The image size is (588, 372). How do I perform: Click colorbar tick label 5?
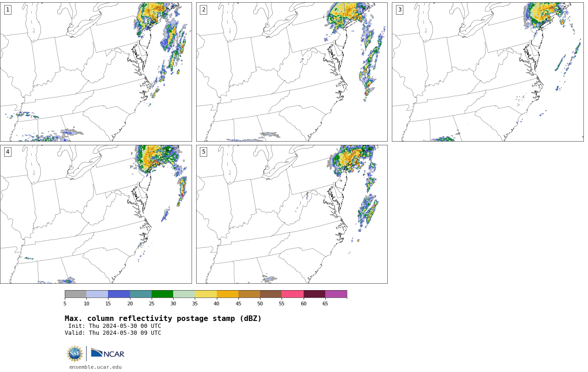click(x=65, y=303)
